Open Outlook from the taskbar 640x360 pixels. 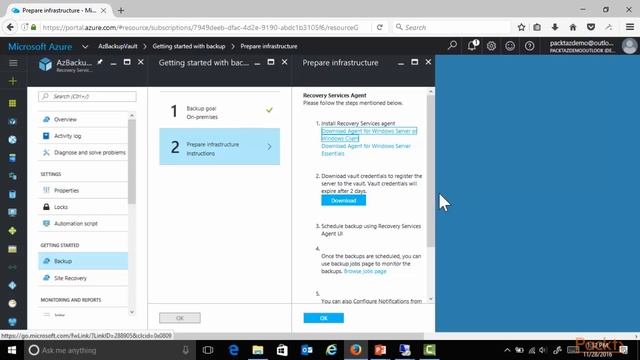pos(307,350)
